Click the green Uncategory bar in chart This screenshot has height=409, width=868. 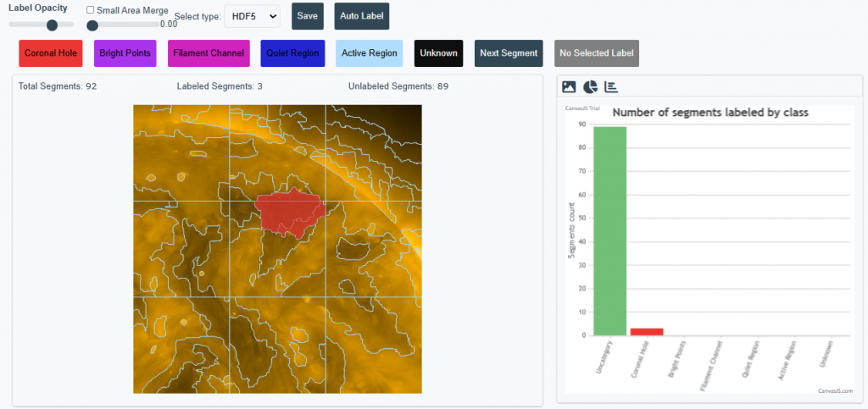tap(610, 230)
